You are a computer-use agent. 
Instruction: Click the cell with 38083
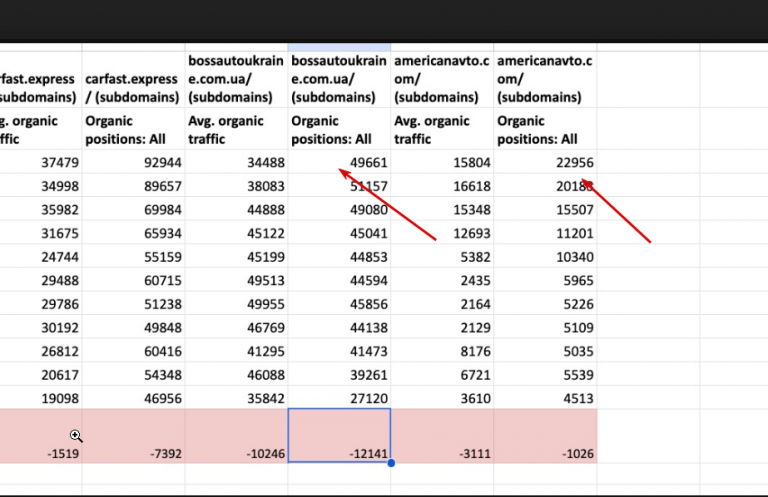(x=237, y=186)
